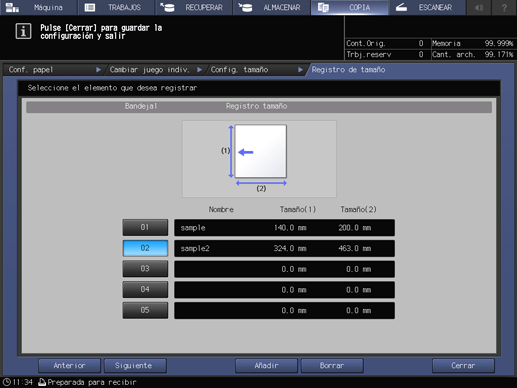Select registration slot 02
Screen dimensions: 517x388
pos(145,248)
